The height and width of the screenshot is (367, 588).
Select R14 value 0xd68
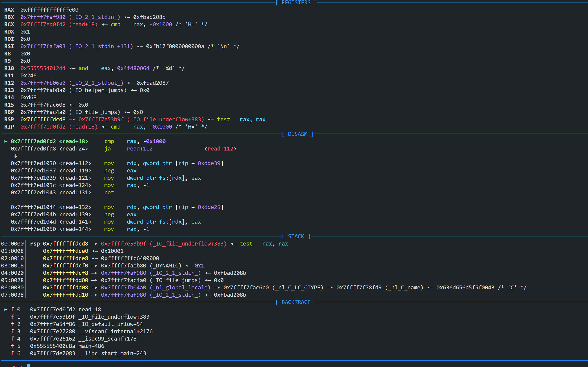(28, 97)
